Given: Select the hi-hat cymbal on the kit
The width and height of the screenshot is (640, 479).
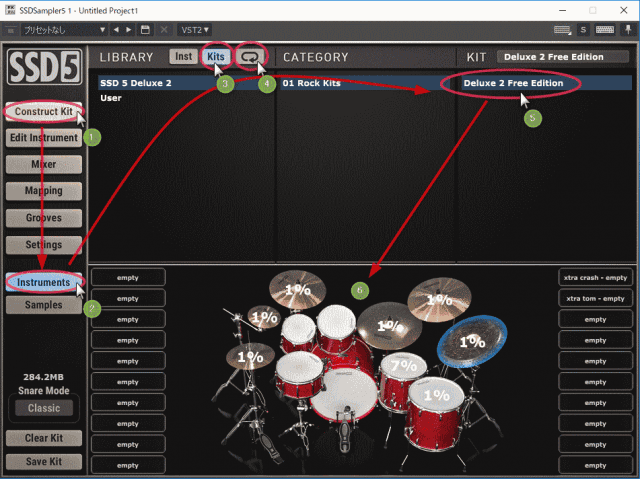Looking at the screenshot, I should pyautogui.click(x=250, y=356).
